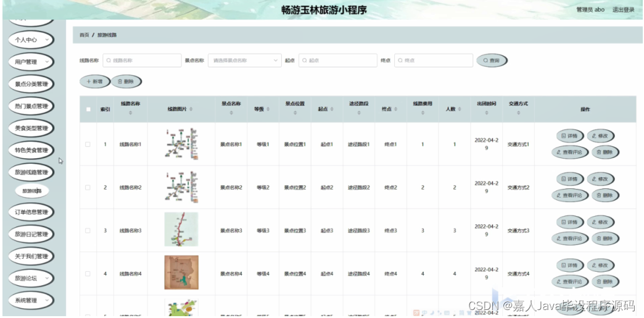Open route image thumbnail for 线路名称4
The height and width of the screenshot is (318, 644).
(181, 272)
